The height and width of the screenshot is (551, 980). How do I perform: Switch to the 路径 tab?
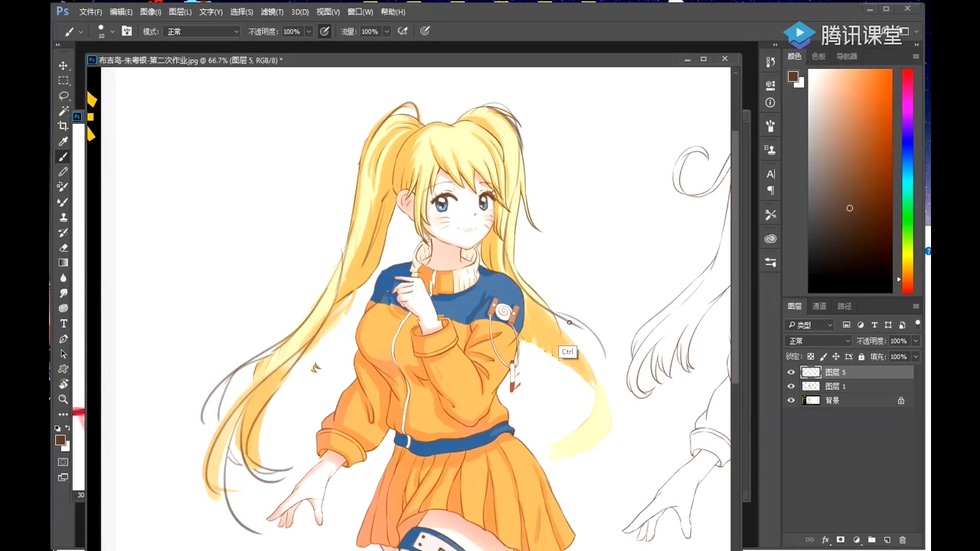tap(844, 306)
